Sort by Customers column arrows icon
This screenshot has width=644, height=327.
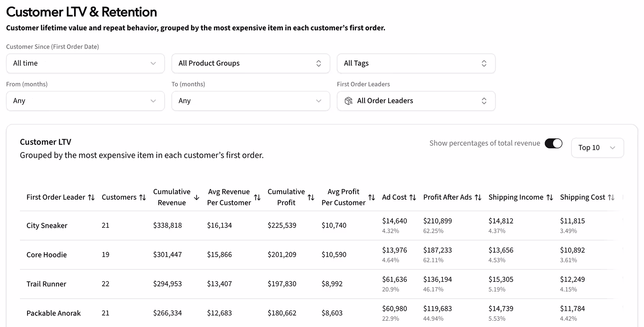click(x=143, y=197)
